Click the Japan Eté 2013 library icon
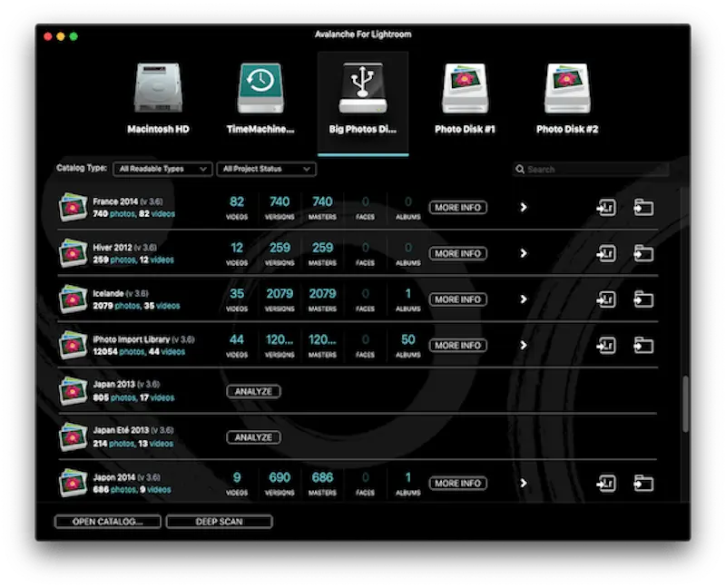Viewport: 726px width, 588px height. coord(73,436)
